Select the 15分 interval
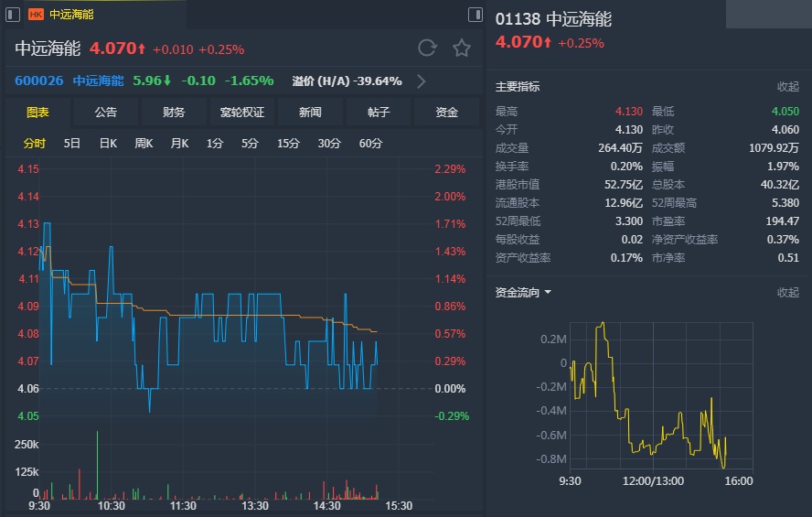Viewport: 812px width, 517px height. tap(288, 144)
